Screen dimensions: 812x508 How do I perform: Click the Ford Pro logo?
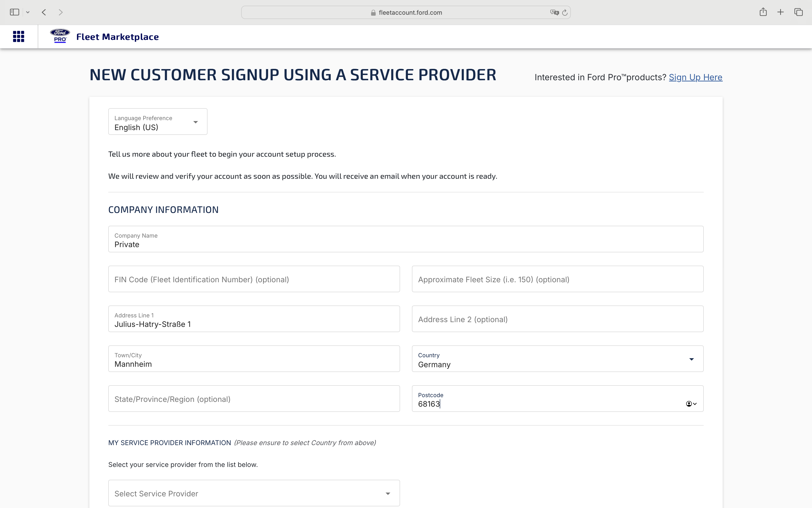click(60, 36)
